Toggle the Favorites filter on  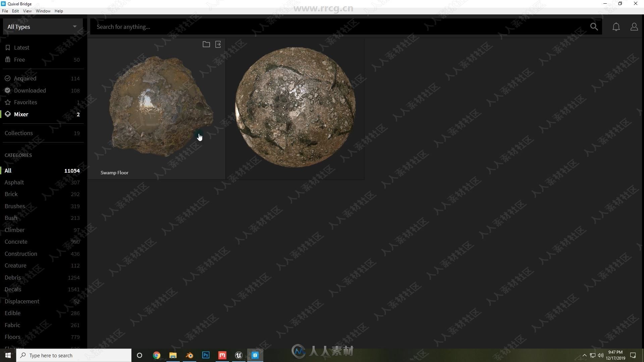[x=25, y=102]
